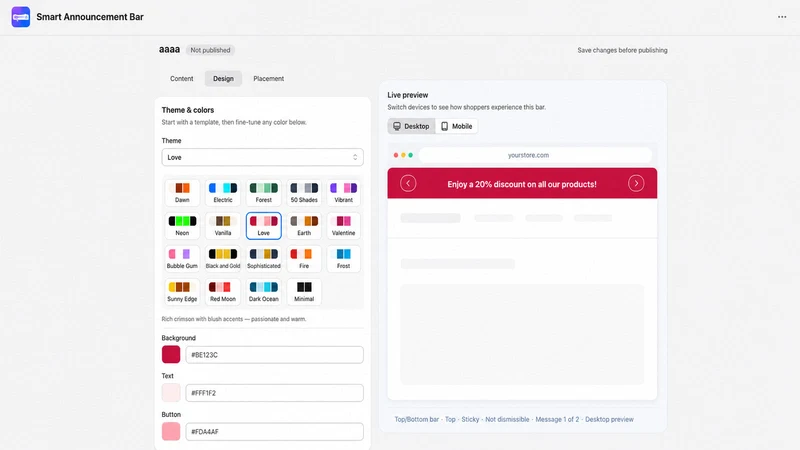Pick the 50 Shades theme
The height and width of the screenshot is (450, 800).
click(304, 193)
